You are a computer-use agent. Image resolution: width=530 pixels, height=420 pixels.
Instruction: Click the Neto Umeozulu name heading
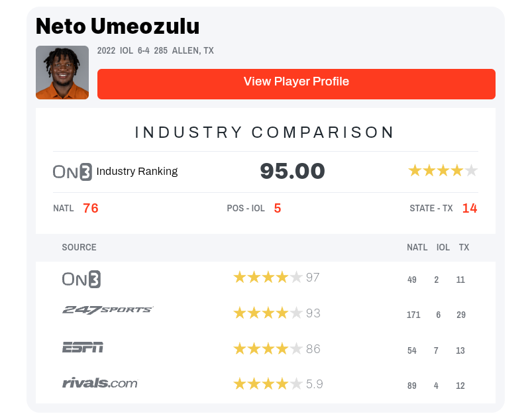(117, 26)
